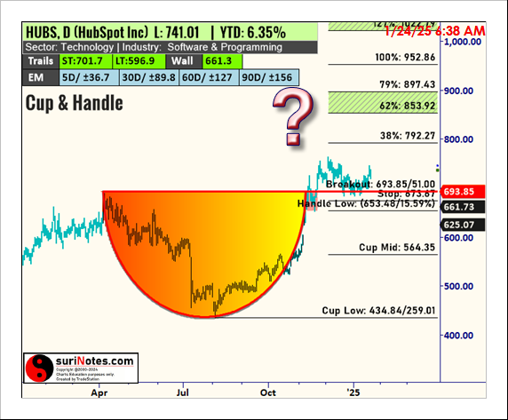The height and width of the screenshot is (420, 508).
Task: Click the Cup Mid: 564.35 label
Action: pyautogui.click(x=397, y=248)
